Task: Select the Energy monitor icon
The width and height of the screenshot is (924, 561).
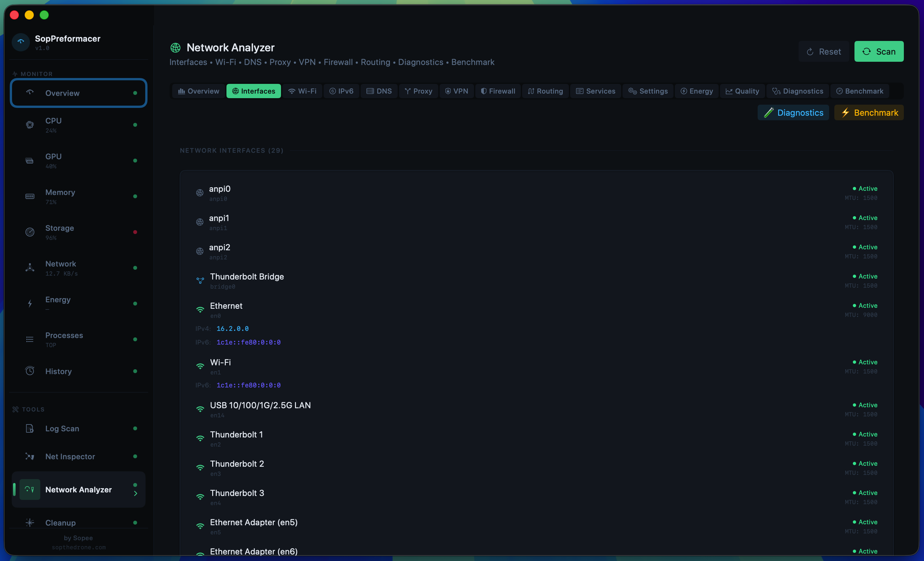Action: [x=30, y=304]
